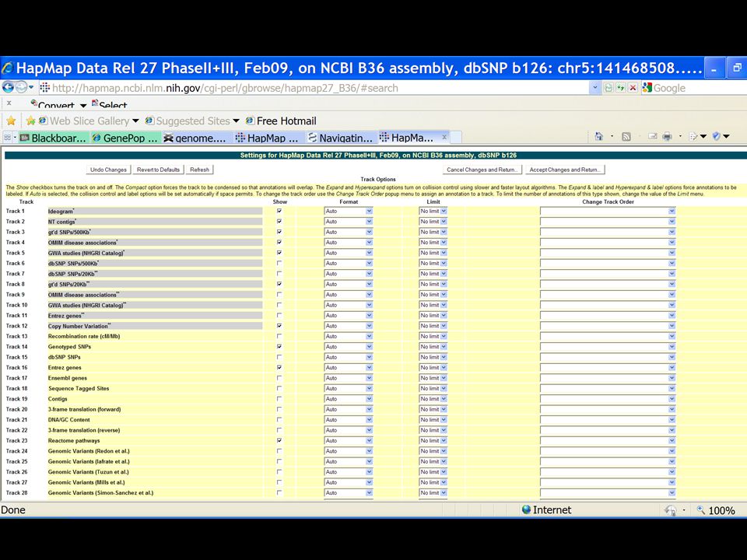Click the Quick Tabs grid icon
The image size is (747, 560).
[x=8, y=137]
